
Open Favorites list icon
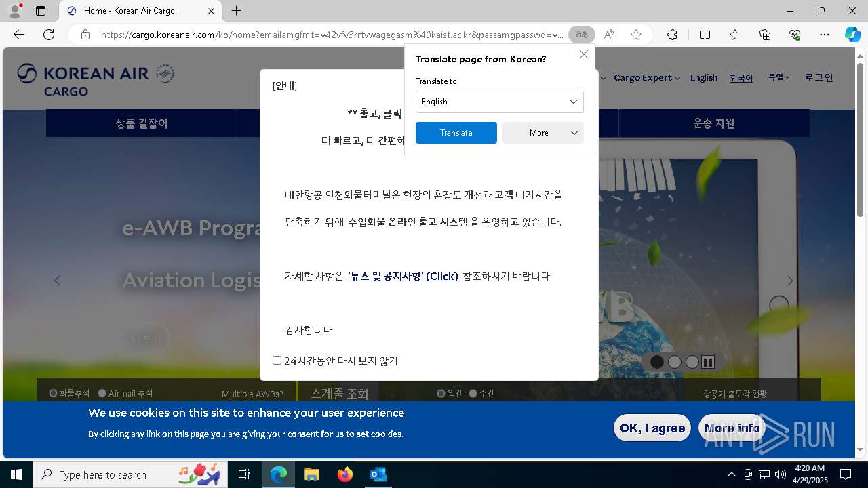click(x=735, y=35)
